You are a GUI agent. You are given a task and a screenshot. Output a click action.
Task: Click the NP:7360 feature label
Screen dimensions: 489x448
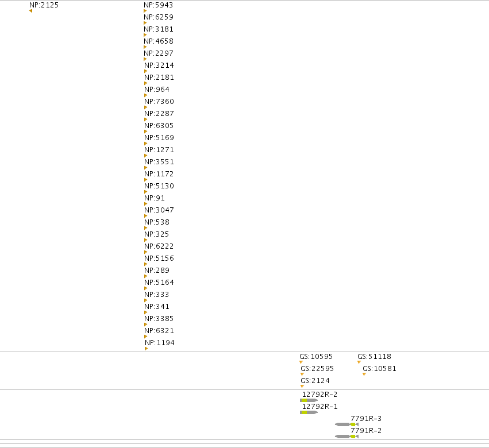pos(159,102)
